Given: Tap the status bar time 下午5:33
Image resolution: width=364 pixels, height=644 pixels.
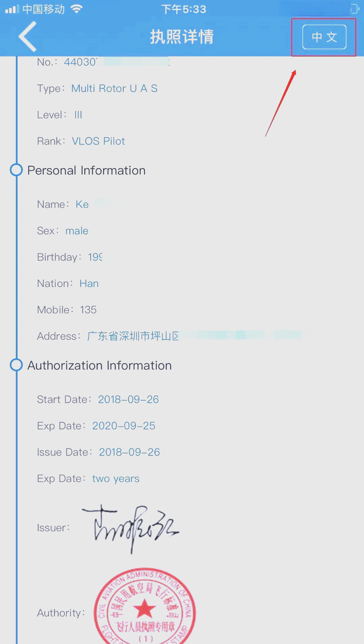Looking at the screenshot, I should pos(183,9).
